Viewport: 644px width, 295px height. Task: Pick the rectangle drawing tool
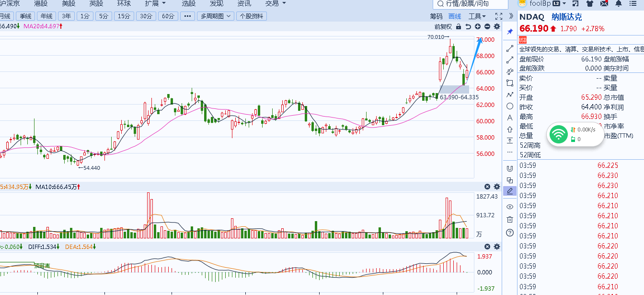(510, 83)
